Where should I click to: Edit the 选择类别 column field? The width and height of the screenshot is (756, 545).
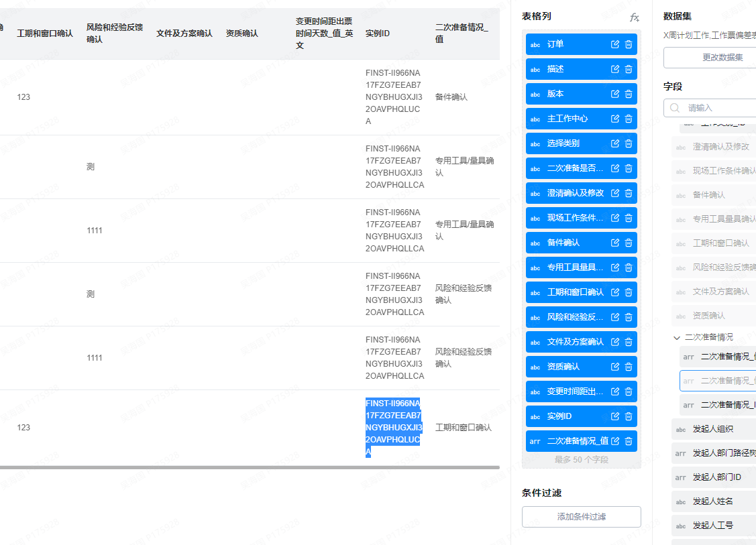pos(614,143)
